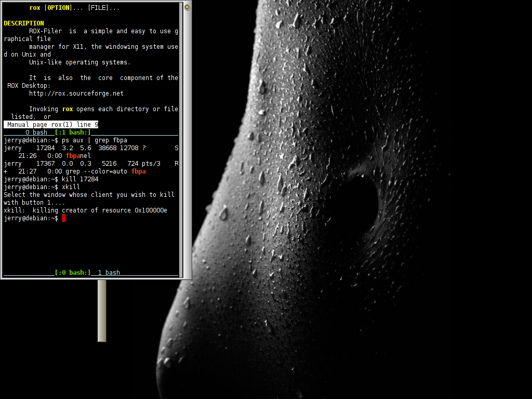Click the 'kill 17284' command line
The image size is (532, 399).
pyautogui.click(x=80, y=179)
